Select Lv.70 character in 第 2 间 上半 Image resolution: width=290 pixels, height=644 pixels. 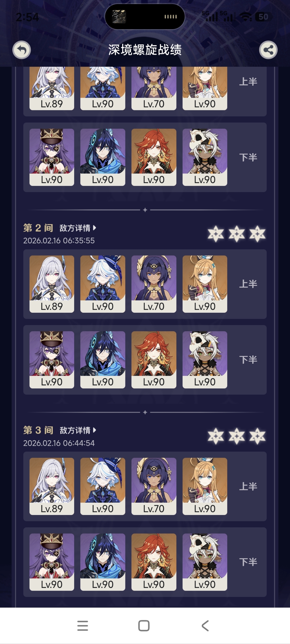tap(154, 284)
